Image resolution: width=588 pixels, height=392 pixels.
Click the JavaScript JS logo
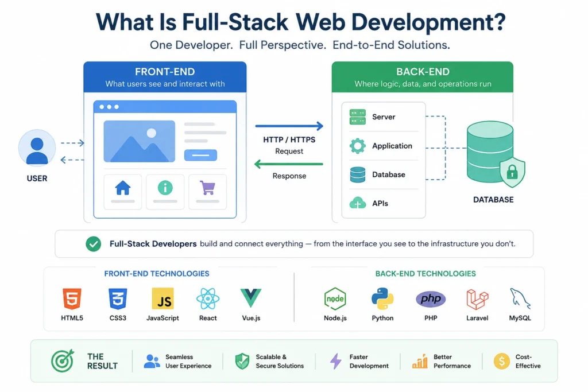click(163, 298)
